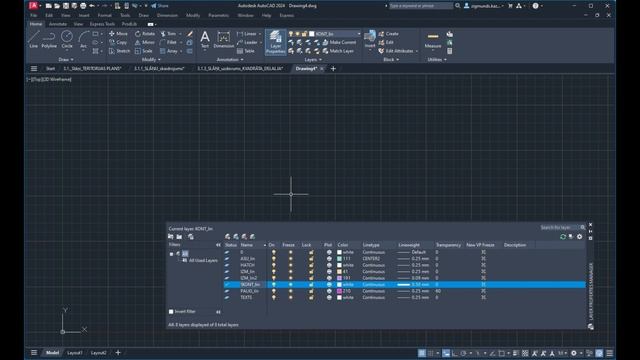Screen dimensions: 640x360
Task: Expand the Annotation panel
Action: [x=230, y=60]
